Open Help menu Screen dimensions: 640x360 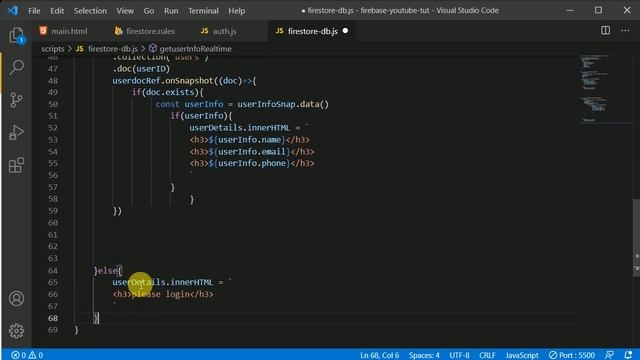click(x=237, y=11)
